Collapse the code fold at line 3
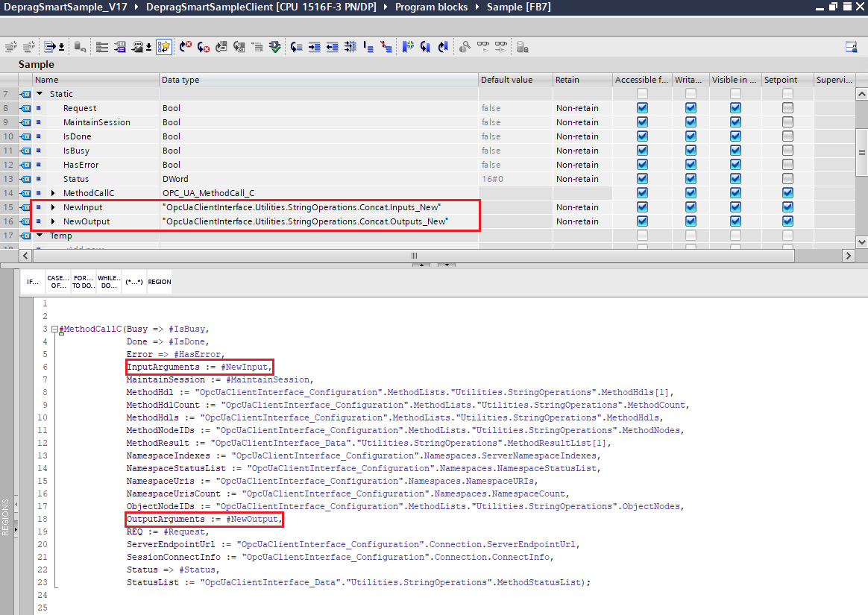Image resolution: width=868 pixels, height=615 pixels. [x=54, y=329]
